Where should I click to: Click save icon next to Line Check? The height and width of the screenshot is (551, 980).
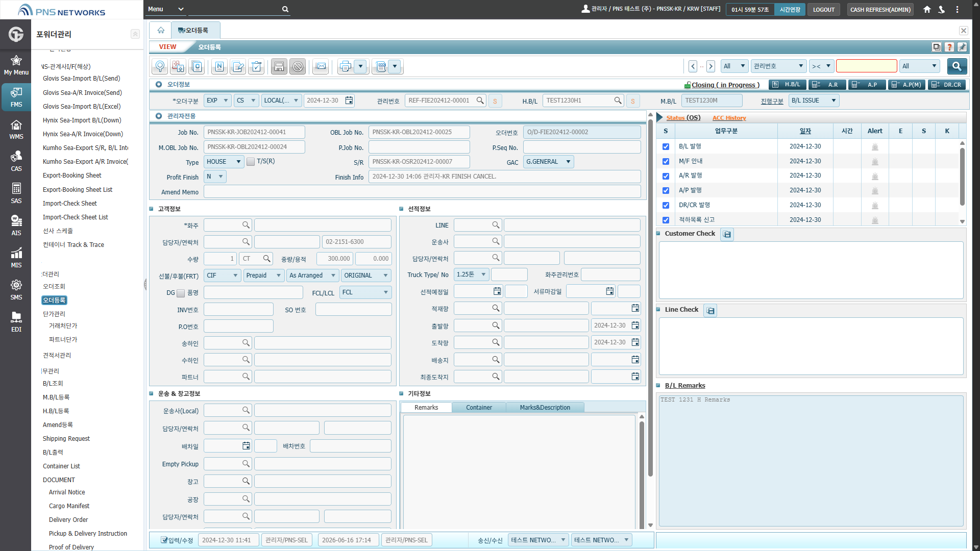710,310
